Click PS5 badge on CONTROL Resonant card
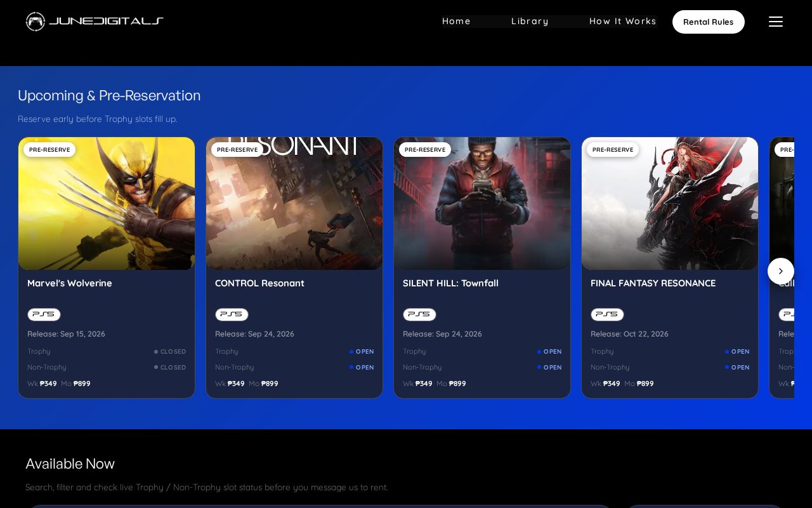The image size is (812, 508). click(x=232, y=314)
